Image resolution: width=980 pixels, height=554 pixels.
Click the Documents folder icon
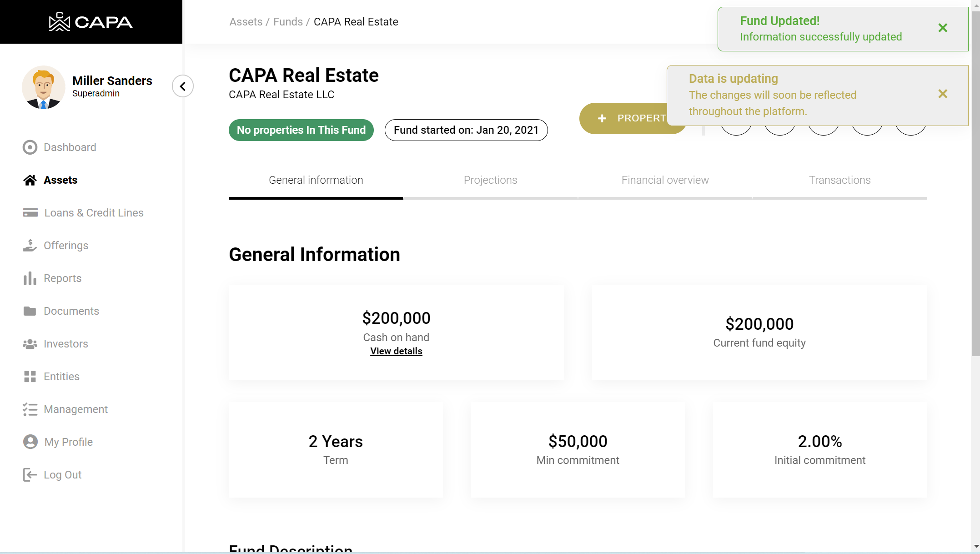pyautogui.click(x=30, y=311)
